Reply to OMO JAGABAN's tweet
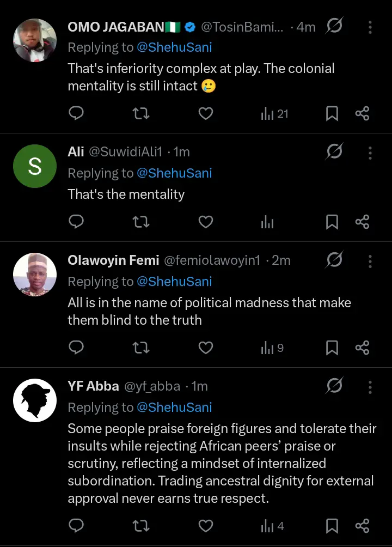The image size is (392, 547). tap(77, 113)
